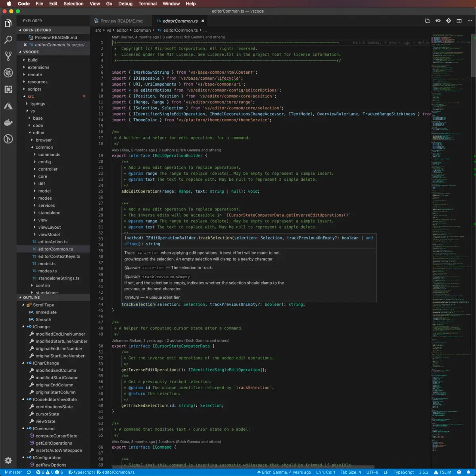Open the Explorer view in activity bar

click(x=8, y=24)
